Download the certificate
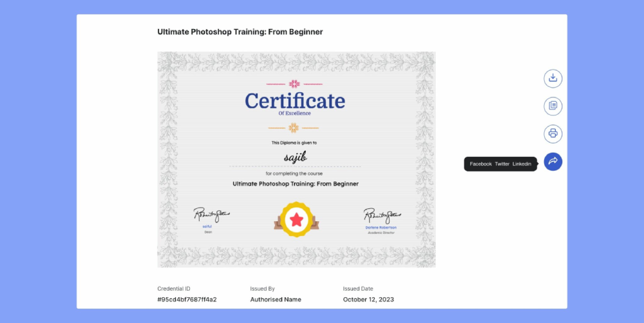This screenshot has height=323, width=644. pyautogui.click(x=553, y=79)
